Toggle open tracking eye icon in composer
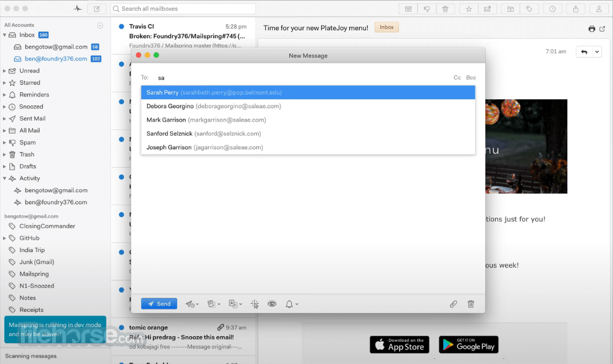The image size is (613, 364). 272,304
